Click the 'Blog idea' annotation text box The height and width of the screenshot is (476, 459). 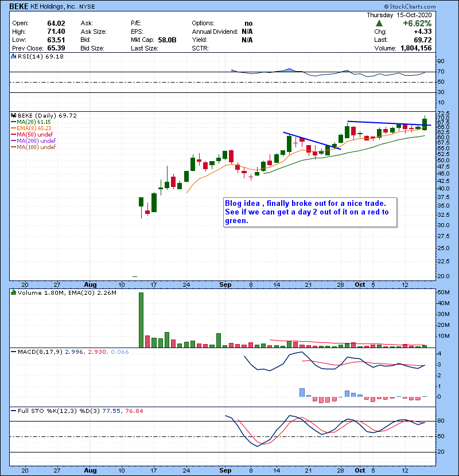coord(310,212)
